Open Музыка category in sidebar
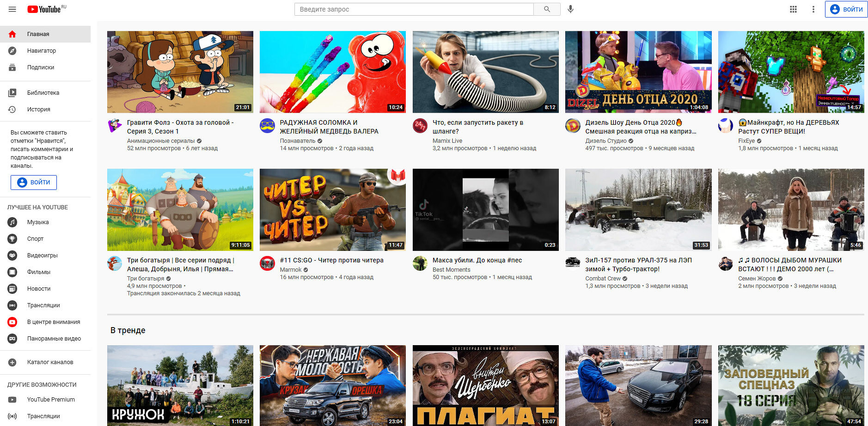The image size is (868, 426). [x=37, y=222]
